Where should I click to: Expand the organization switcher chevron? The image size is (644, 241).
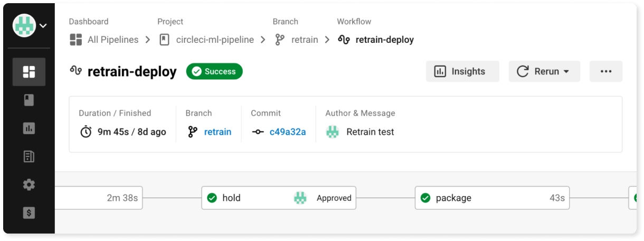click(43, 25)
